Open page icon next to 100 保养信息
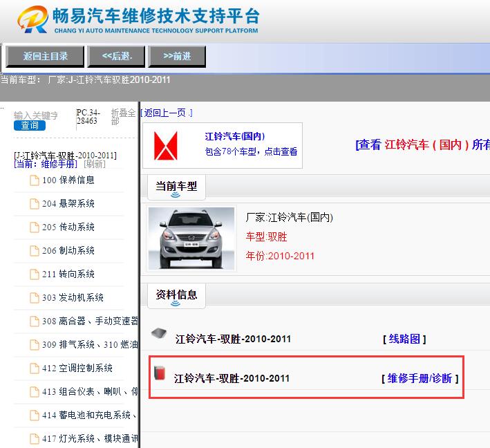Screen dimensions: 490x448 pyautogui.click(x=35, y=180)
